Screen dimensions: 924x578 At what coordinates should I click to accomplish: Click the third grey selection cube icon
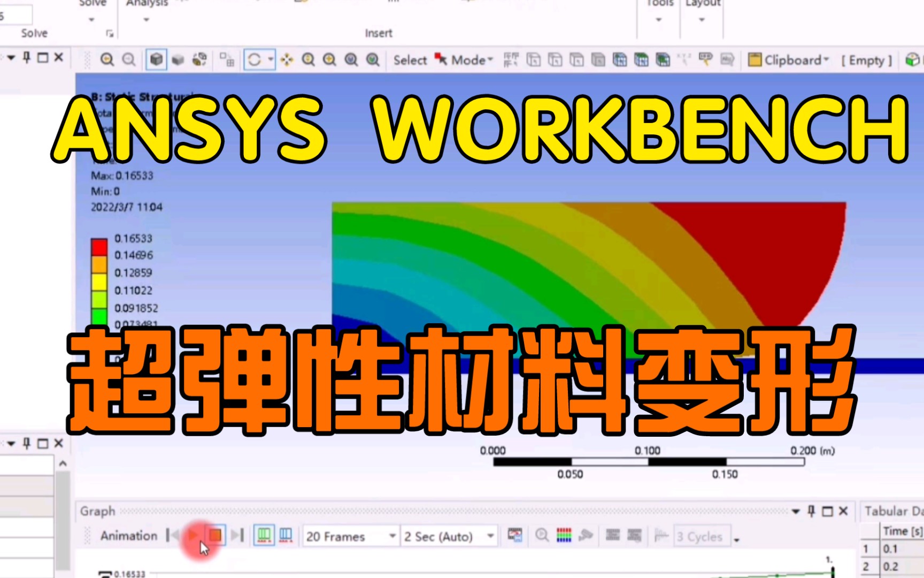576,59
